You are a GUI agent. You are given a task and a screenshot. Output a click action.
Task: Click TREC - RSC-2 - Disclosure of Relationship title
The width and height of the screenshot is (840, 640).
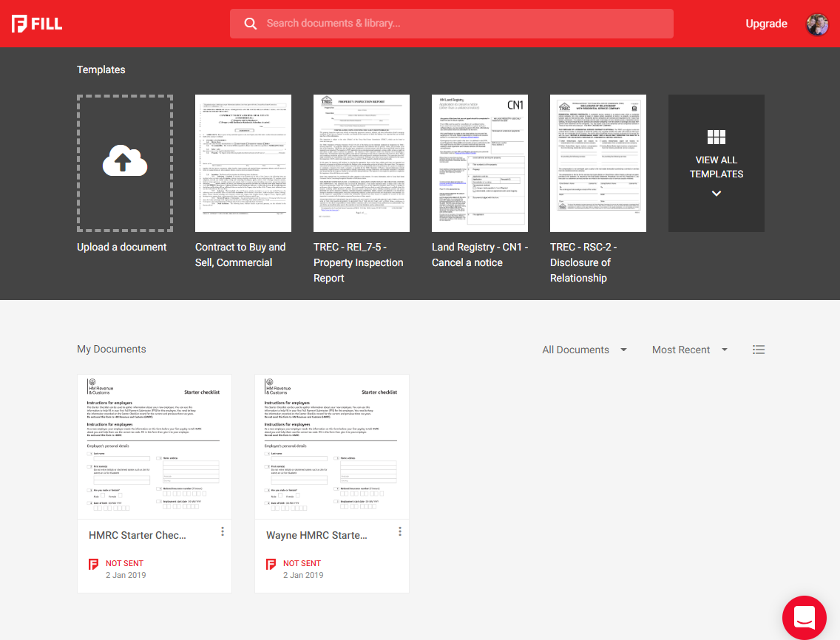(583, 262)
